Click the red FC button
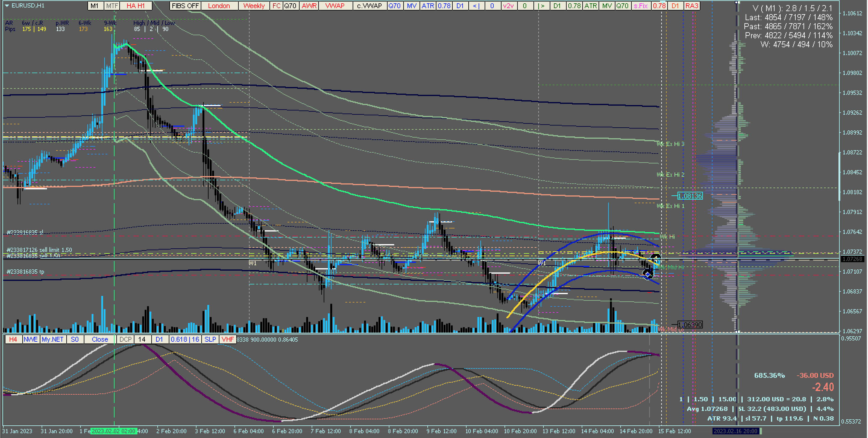868x438 pixels. pos(276,6)
